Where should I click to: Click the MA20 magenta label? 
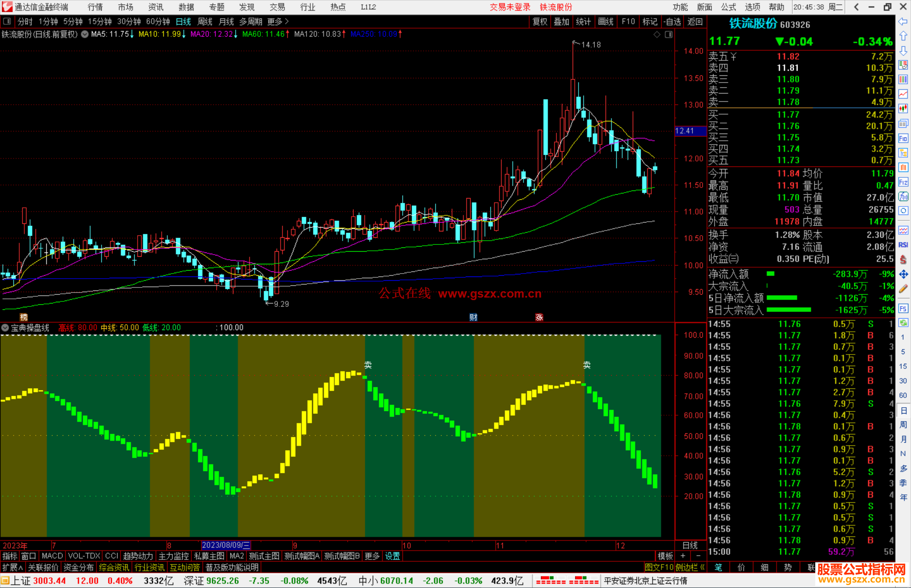point(211,34)
